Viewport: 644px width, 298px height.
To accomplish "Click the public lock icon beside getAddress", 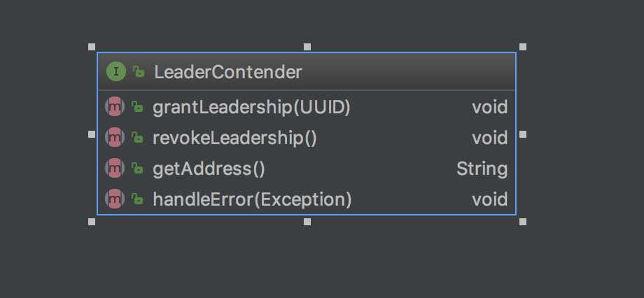I will (x=137, y=169).
